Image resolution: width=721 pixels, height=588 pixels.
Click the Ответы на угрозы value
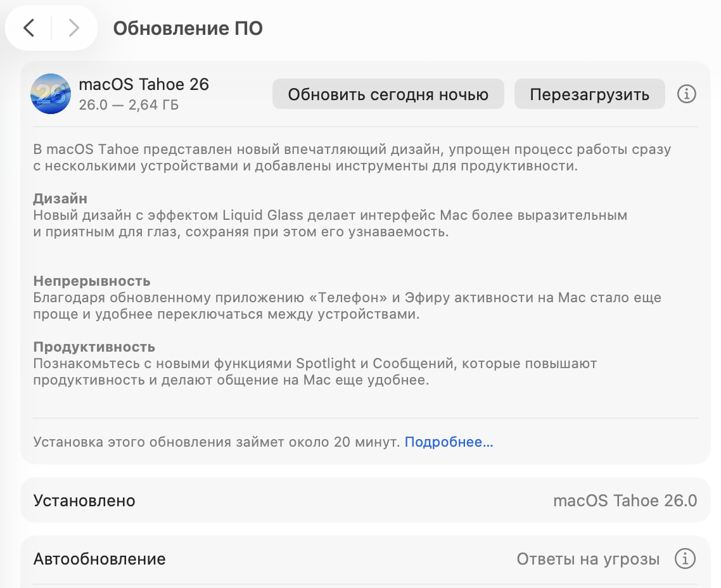(588, 559)
